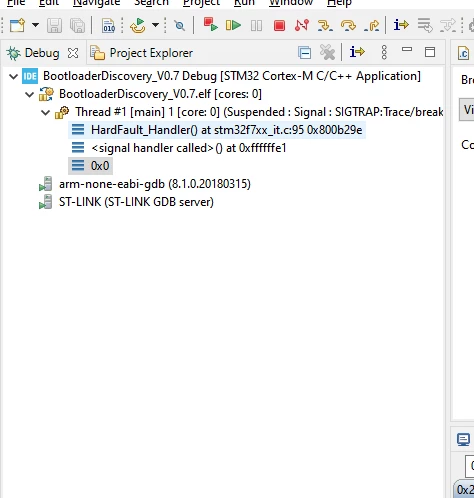
Task: Switch to the Project Explorer tab
Action: pyautogui.click(x=142, y=53)
